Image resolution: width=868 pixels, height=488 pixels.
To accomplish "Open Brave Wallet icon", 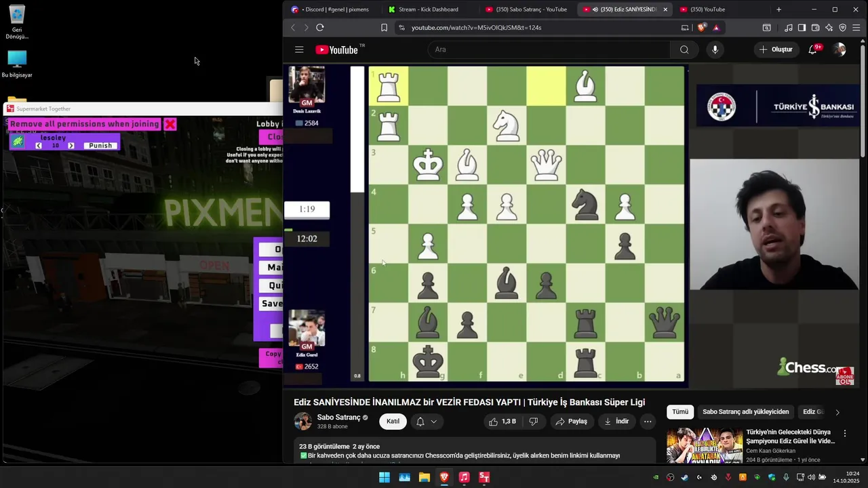I will coord(815,28).
